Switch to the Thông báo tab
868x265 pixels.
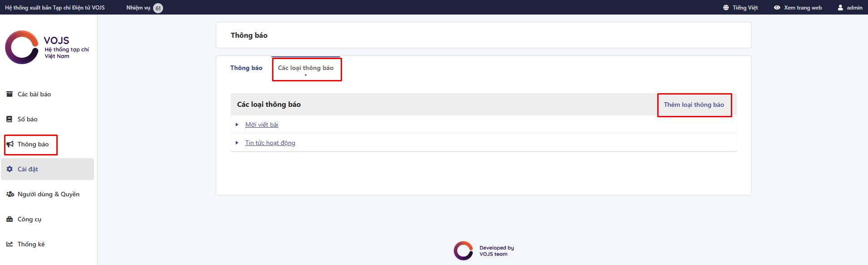246,68
